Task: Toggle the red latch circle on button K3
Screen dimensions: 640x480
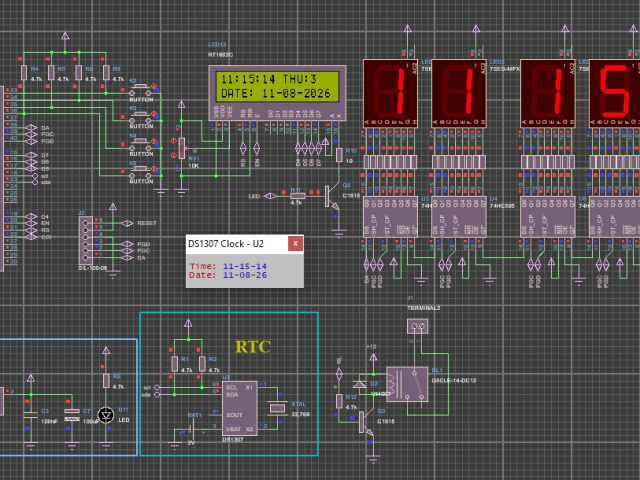Action: point(154,113)
